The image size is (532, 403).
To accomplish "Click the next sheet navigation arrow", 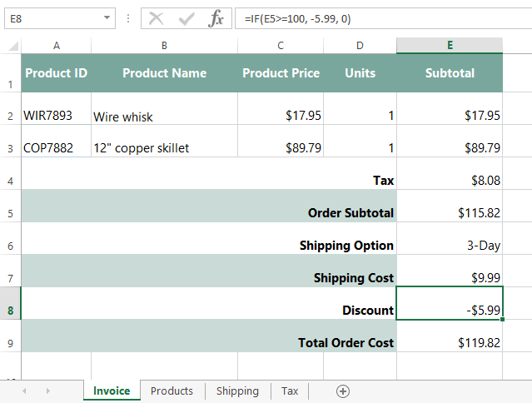I will tap(47, 391).
